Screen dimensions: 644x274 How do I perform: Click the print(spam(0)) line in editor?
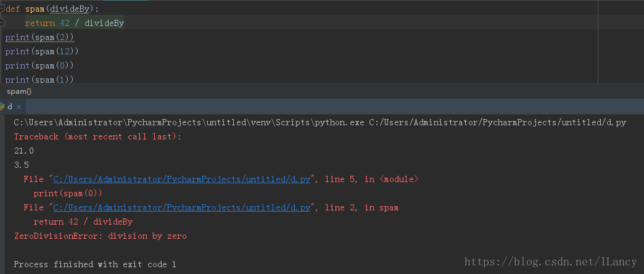pyautogui.click(x=39, y=66)
